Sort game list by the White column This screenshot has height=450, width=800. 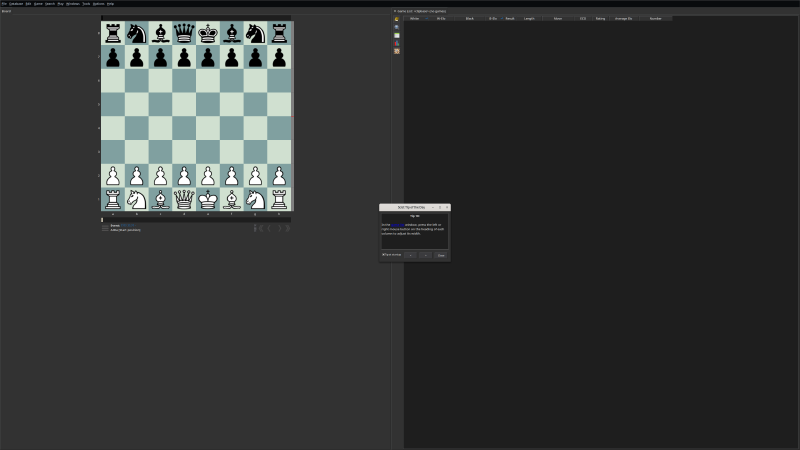click(414, 18)
